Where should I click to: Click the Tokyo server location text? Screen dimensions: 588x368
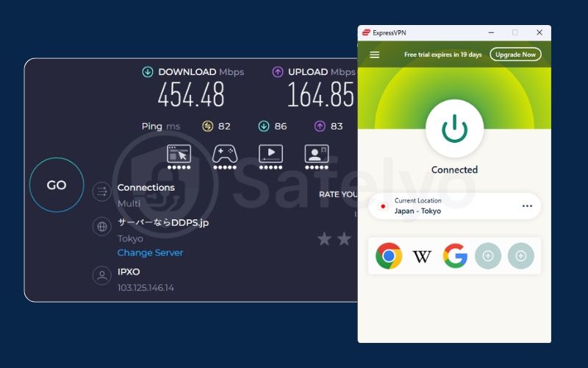pyautogui.click(x=130, y=238)
